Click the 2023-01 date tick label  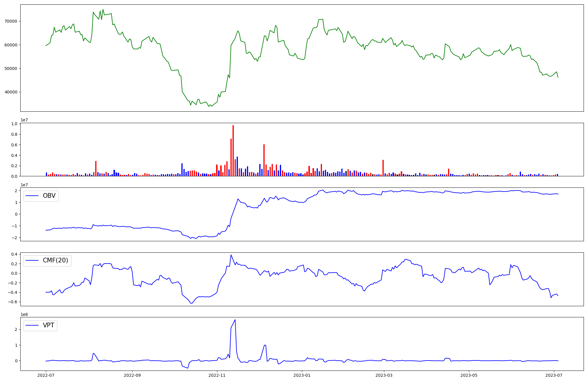click(x=302, y=375)
